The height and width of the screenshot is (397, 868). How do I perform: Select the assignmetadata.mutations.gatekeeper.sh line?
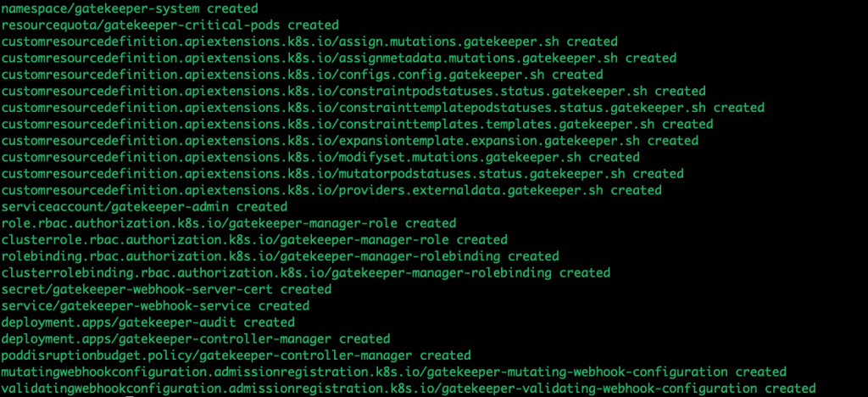point(339,59)
